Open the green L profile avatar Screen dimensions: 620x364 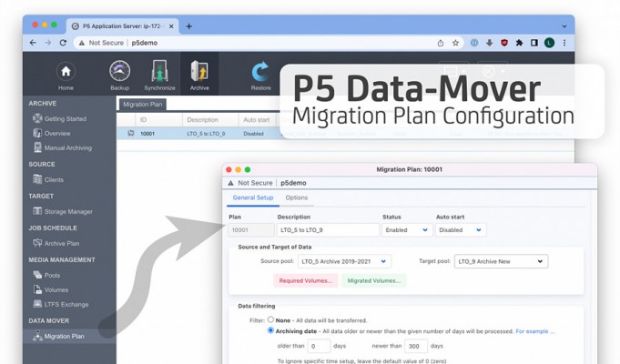coord(549,43)
